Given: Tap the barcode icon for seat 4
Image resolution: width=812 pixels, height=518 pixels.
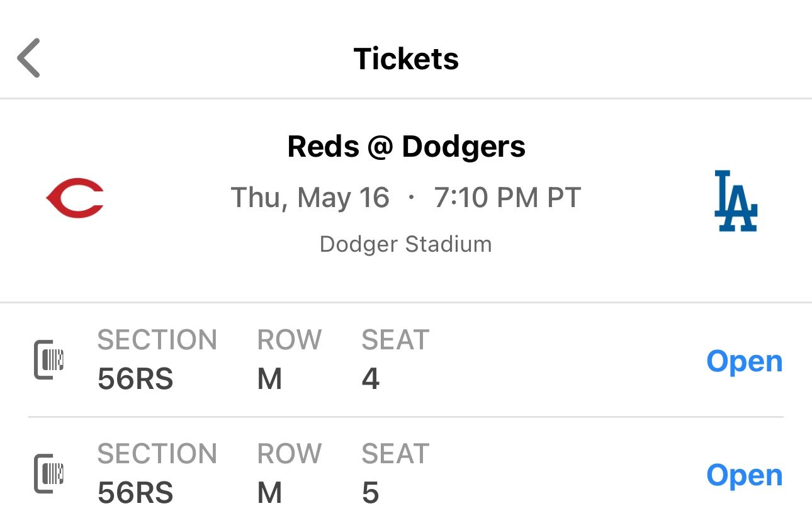Looking at the screenshot, I should click(49, 360).
